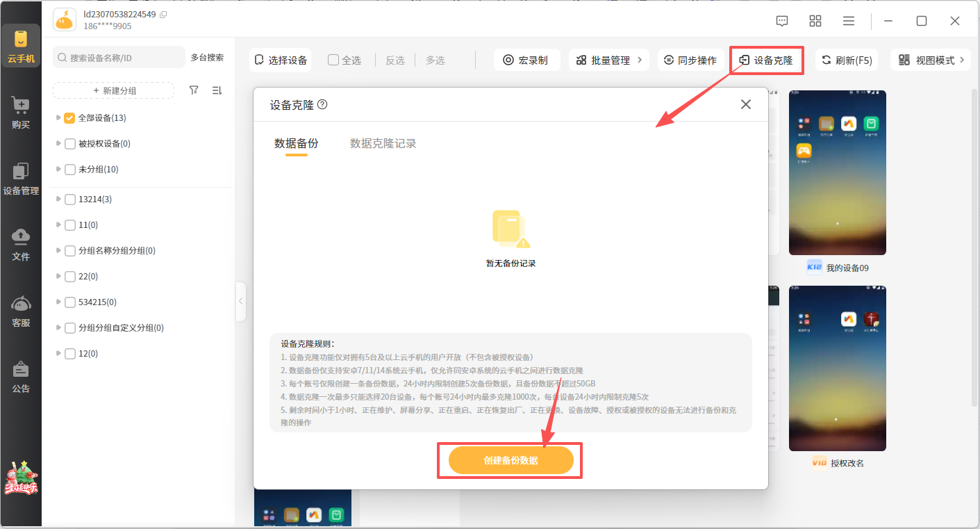Click the 新建分组 button

114,90
